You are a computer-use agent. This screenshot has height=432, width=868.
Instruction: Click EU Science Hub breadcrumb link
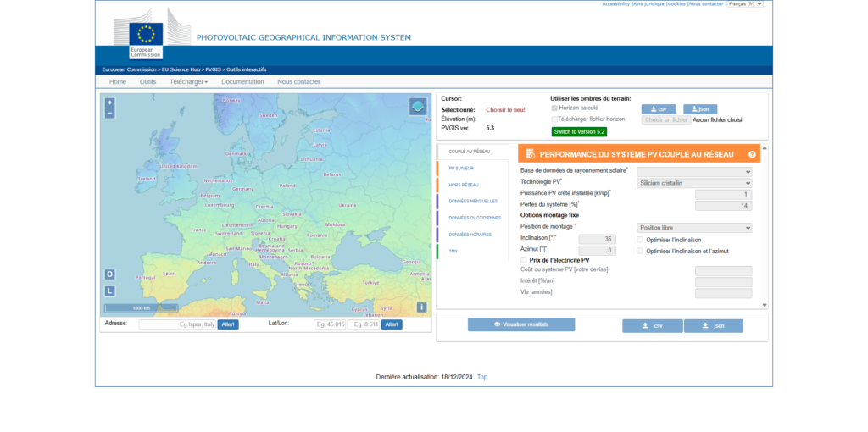(181, 69)
